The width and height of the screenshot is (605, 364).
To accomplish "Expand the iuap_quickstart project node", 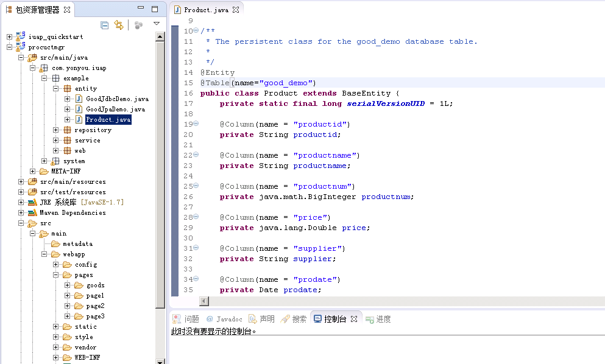I will tap(9, 37).
